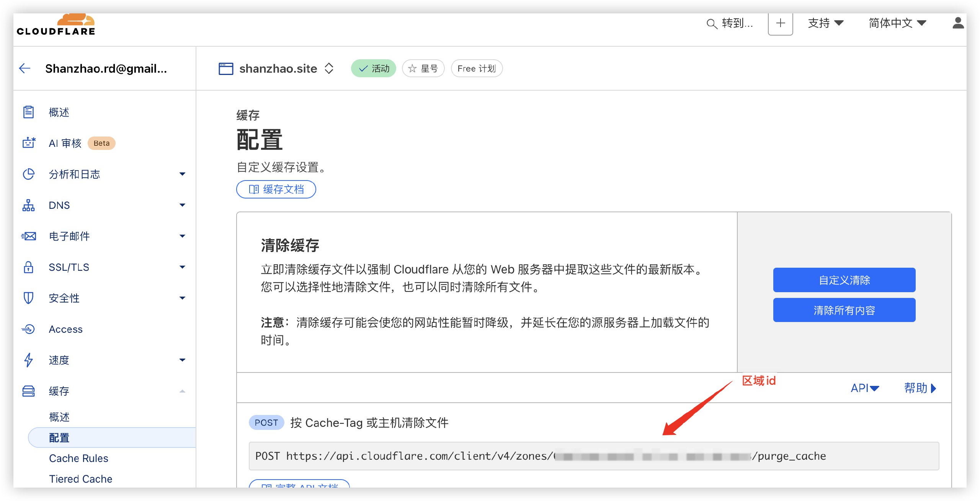Click 清除所有内容 button
The width and height of the screenshot is (980, 501).
coord(844,310)
